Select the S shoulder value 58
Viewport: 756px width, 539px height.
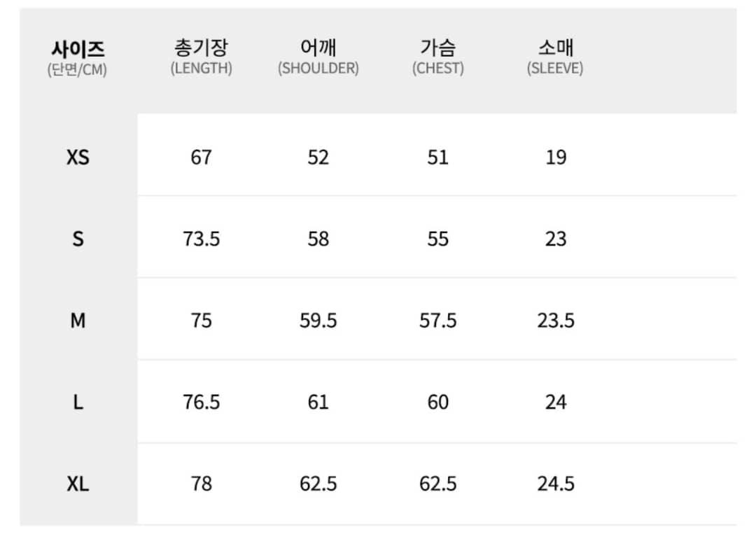[x=318, y=239]
